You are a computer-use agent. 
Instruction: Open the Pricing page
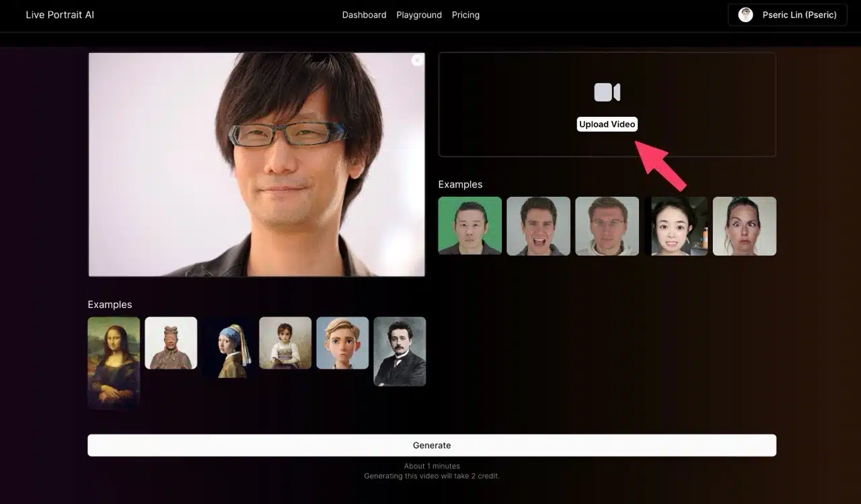click(x=465, y=15)
